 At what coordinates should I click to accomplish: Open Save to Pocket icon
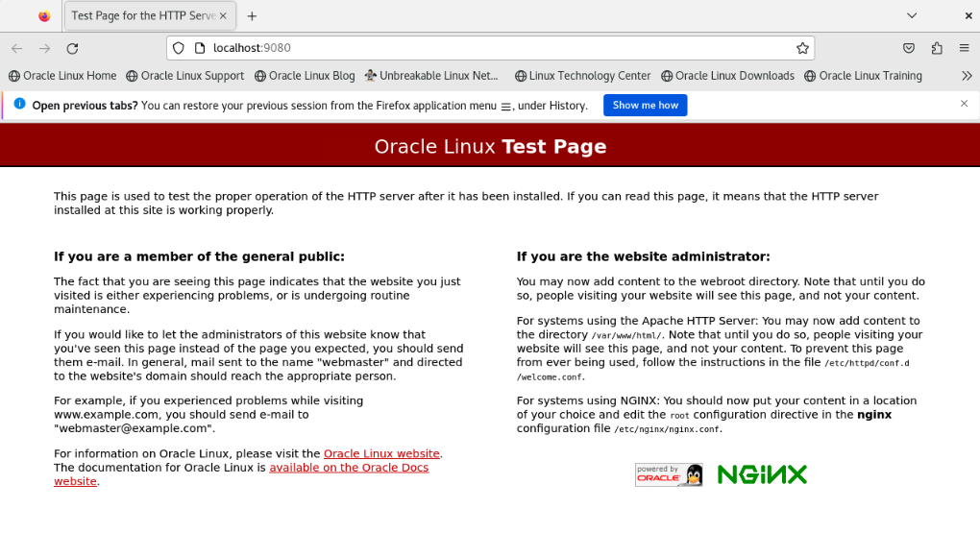pos(909,48)
